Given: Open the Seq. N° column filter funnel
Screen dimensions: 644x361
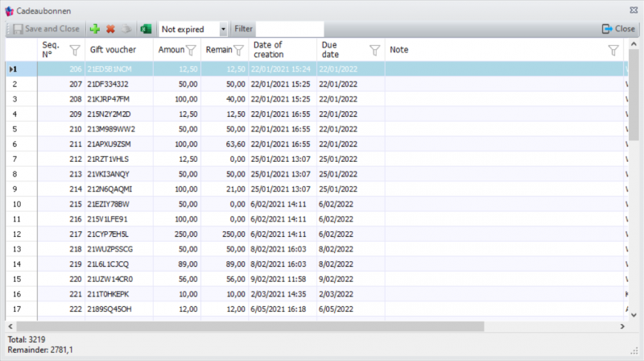Looking at the screenshot, I should tap(75, 51).
